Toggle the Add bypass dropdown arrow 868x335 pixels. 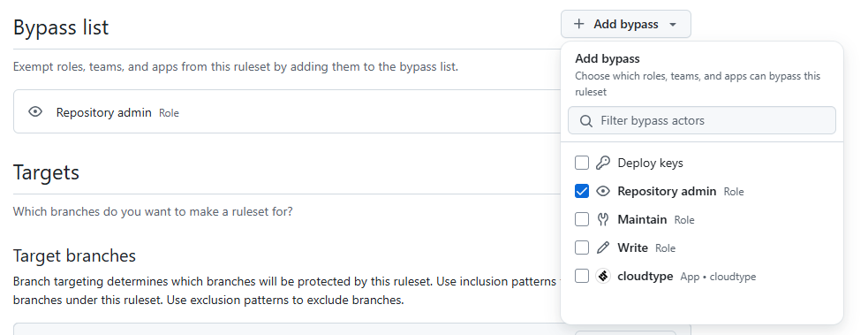click(673, 25)
